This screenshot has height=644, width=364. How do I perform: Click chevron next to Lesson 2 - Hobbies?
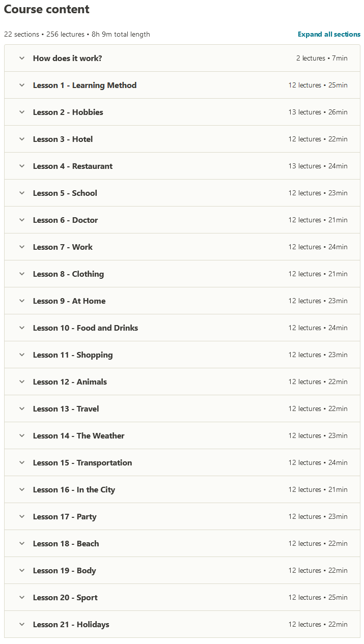point(22,112)
